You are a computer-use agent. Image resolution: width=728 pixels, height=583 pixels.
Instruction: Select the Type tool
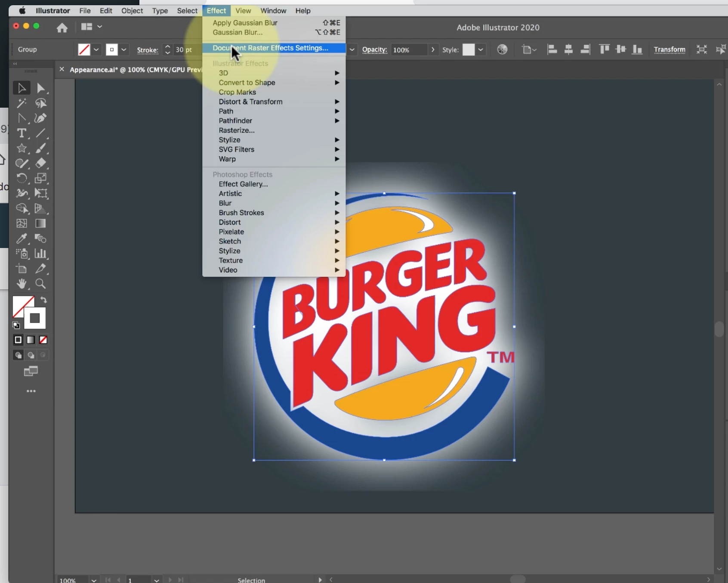pyautogui.click(x=22, y=133)
